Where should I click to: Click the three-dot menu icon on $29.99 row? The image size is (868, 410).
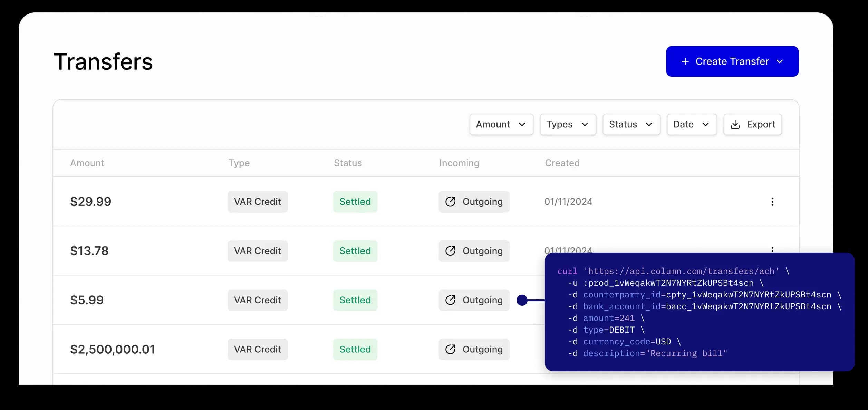772,202
